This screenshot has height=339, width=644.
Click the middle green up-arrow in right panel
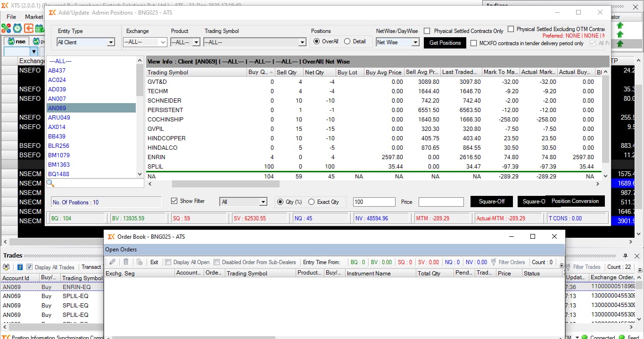pyautogui.click(x=620, y=34)
